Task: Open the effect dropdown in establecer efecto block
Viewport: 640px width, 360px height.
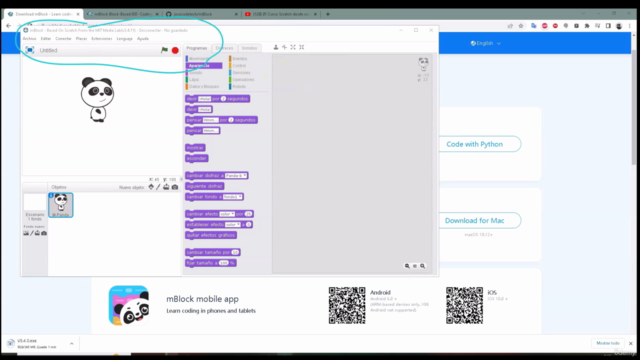Action: pos(233,224)
